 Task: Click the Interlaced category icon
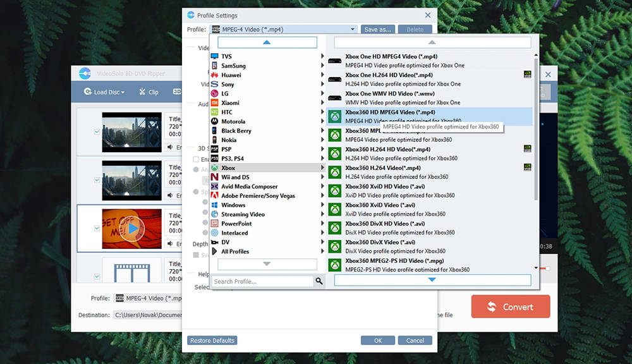point(214,233)
